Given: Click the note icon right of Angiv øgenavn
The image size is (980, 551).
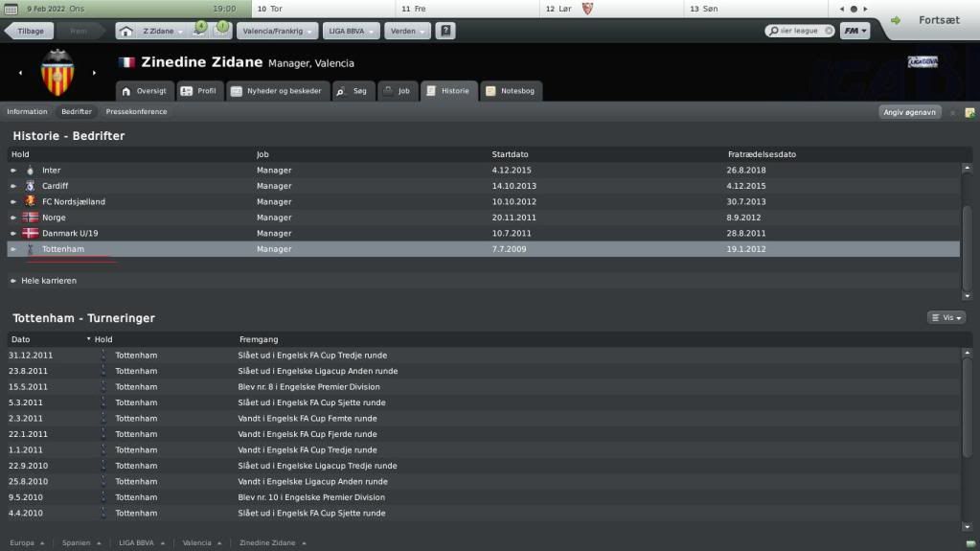Looking at the screenshot, I should pyautogui.click(x=970, y=112).
